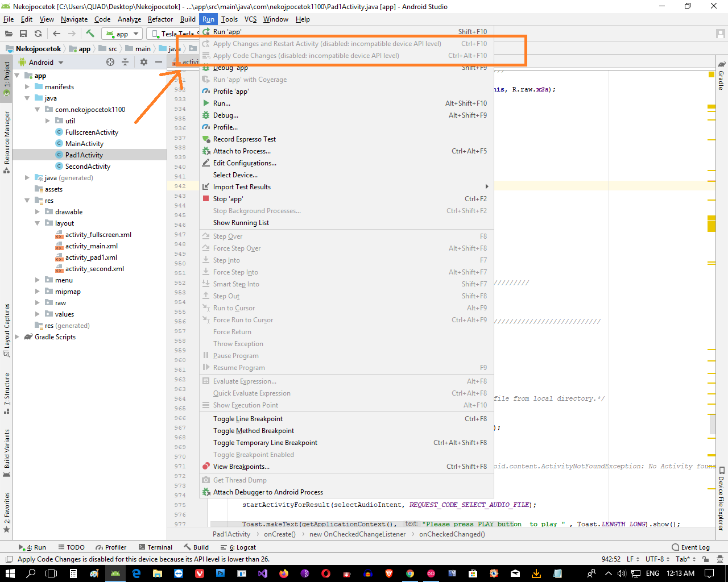Click the editor vertical scrollbar thumb
The width and height of the screenshot is (728, 582).
click(x=713, y=424)
